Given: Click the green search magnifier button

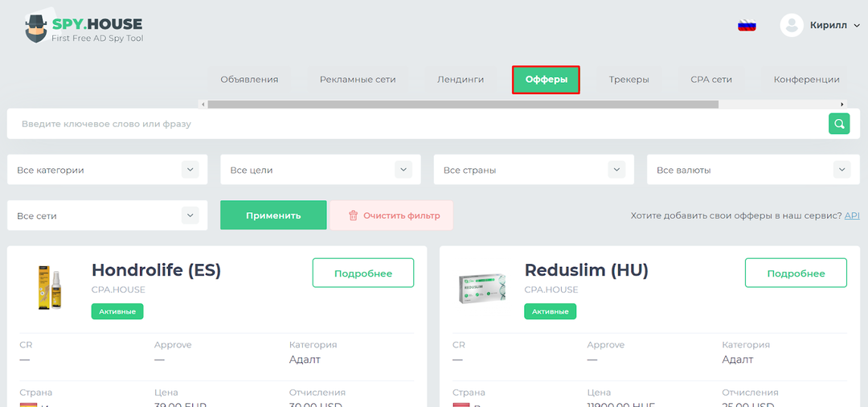Looking at the screenshot, I should [x=839, y=124].
